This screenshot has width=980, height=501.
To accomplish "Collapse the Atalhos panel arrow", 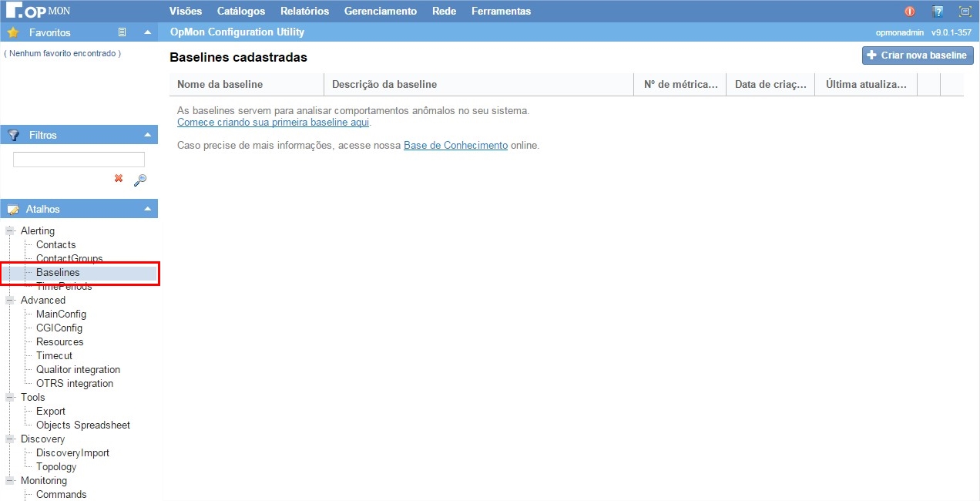I will coord(148,209).
